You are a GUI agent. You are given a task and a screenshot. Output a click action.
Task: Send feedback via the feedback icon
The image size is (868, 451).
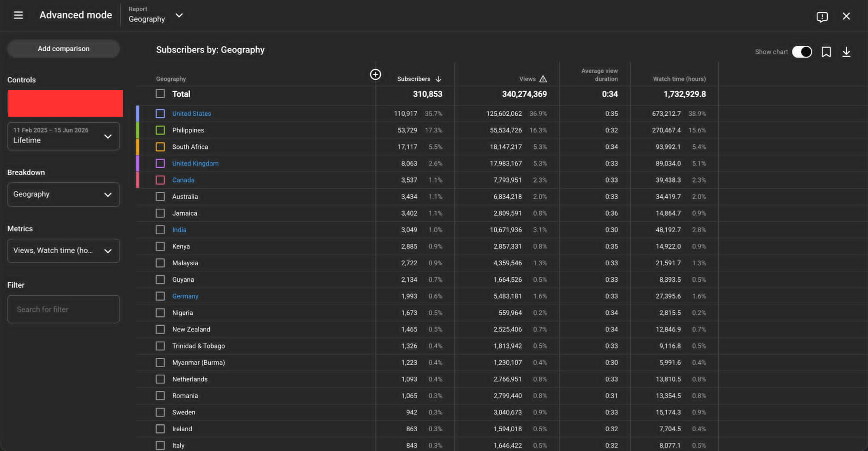point(822,17)
